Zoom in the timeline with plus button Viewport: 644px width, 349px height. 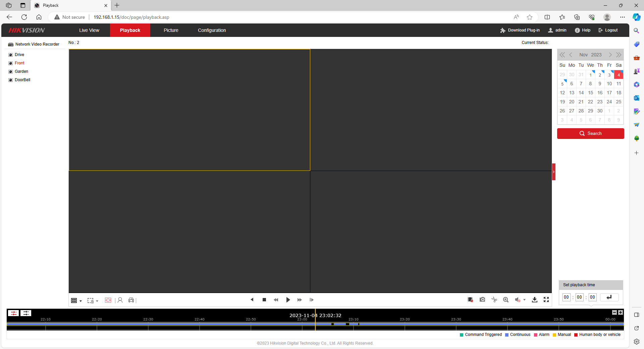tap(621, 312)
